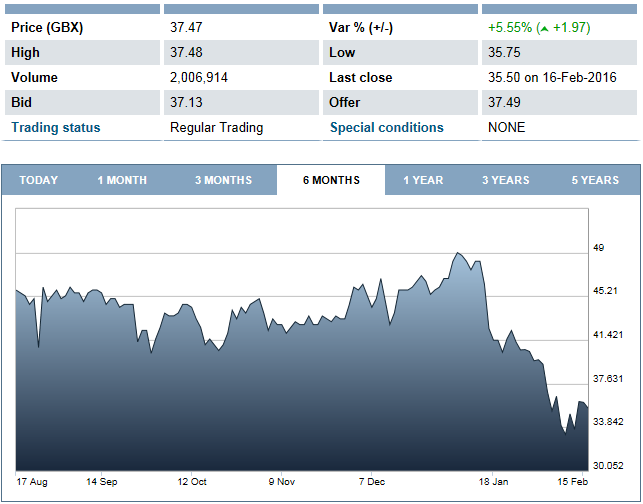
Task: Switch to the TODAY chart tab
Action: (x=39, y=180)
